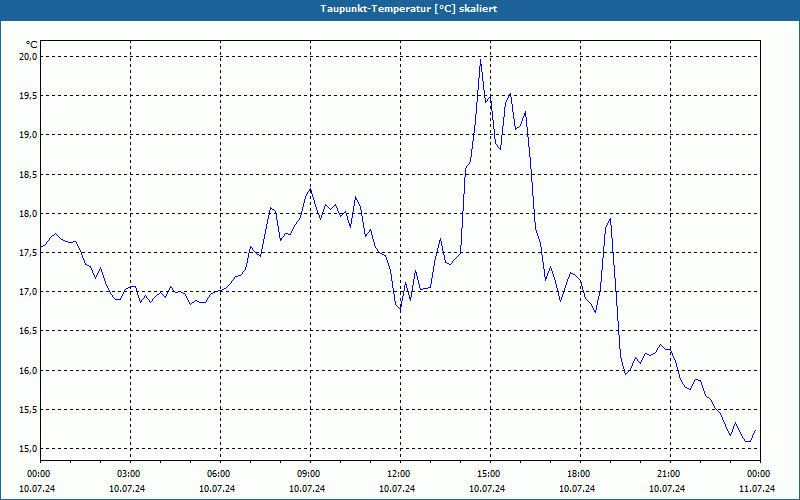Click the 11.07.24 date label
The width and height of the screenshot is (800, 500).
coord(757,488)
